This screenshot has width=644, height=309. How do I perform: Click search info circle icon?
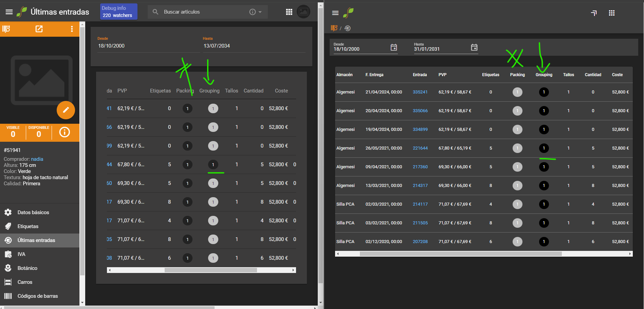tap(253, 12)
